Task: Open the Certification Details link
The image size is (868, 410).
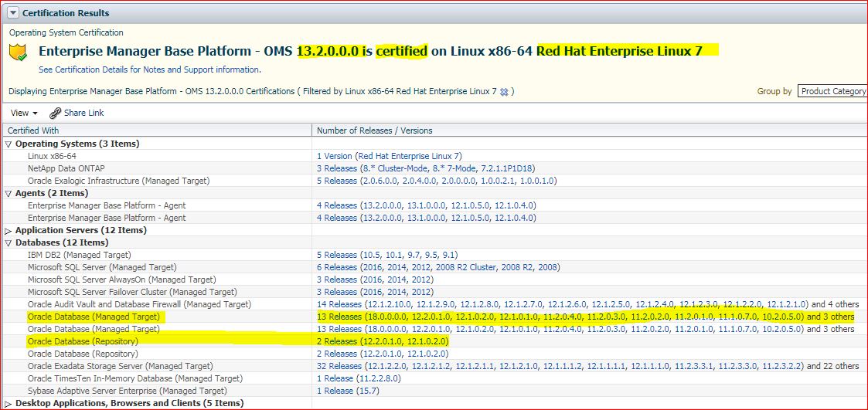Action: pyautogui.click(x=149, y=69)
